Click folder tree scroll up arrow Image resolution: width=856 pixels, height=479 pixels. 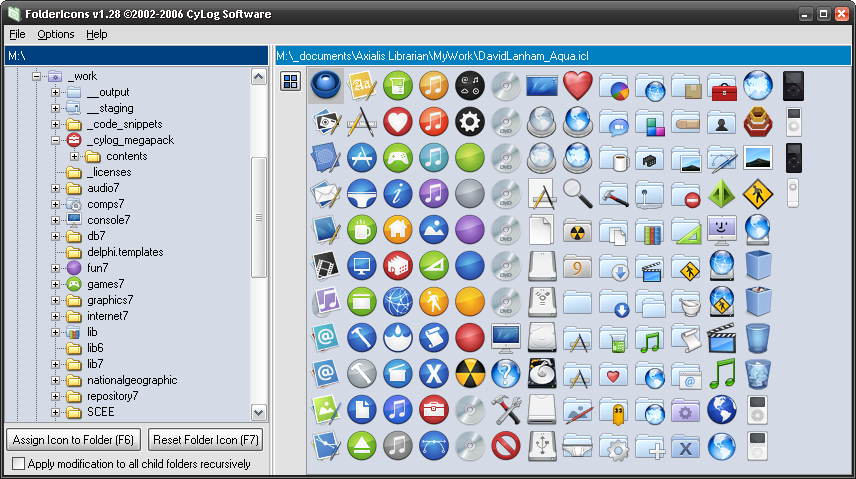click(259, 76)
